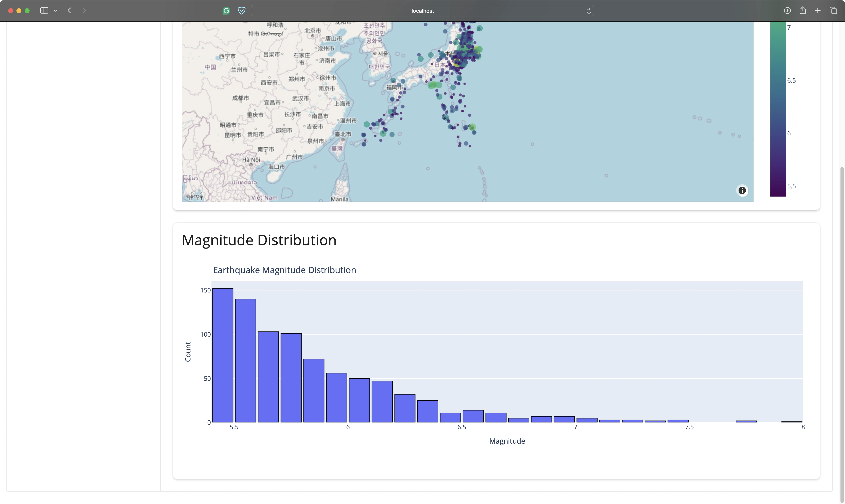Reload the page with the refresh icon
Image resolution: width=845 pixels, height=504 pixels.
[589, 11]
